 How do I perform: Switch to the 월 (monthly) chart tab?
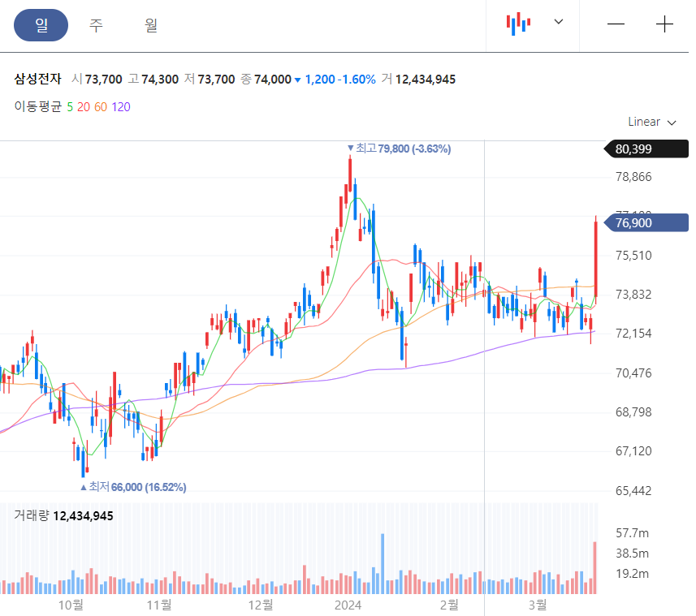151,25
